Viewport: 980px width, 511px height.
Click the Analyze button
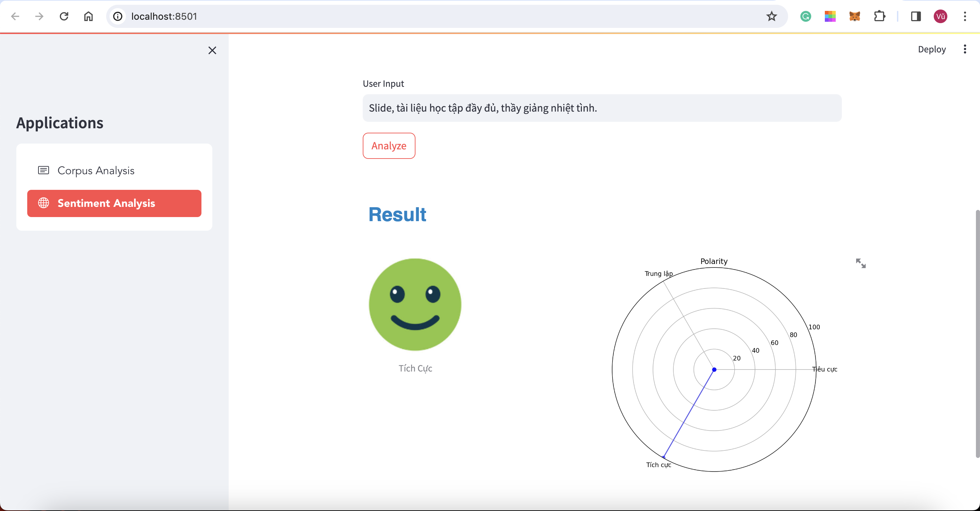pyautogui.click(x=388, y=146)
